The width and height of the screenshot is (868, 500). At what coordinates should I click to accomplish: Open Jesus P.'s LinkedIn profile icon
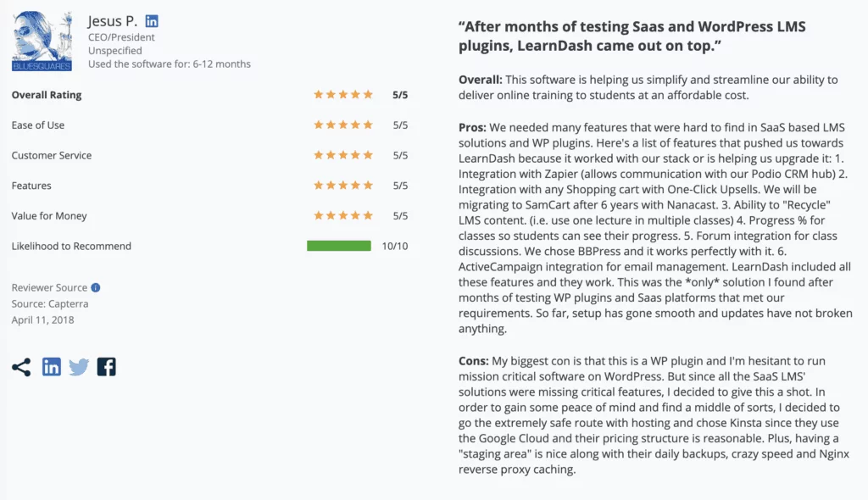pyautogui.click(x=152, y=21)
